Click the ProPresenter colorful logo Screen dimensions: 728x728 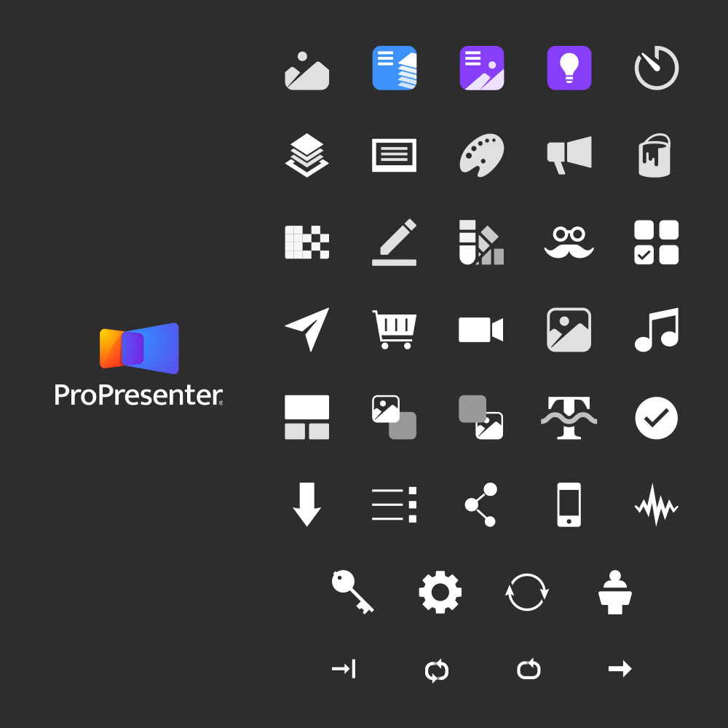click(x=139, y=348)
